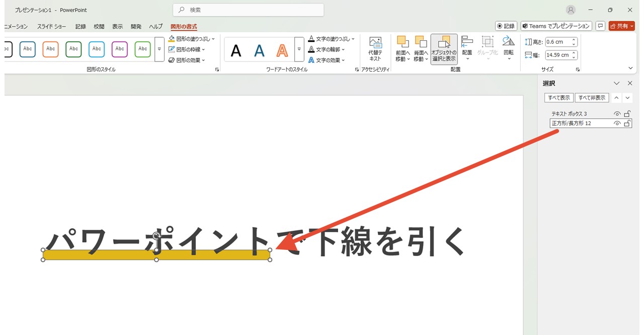Move object down with selection pane arrow
The height and width of the screenshot is (335, 644).
point(627,98)
